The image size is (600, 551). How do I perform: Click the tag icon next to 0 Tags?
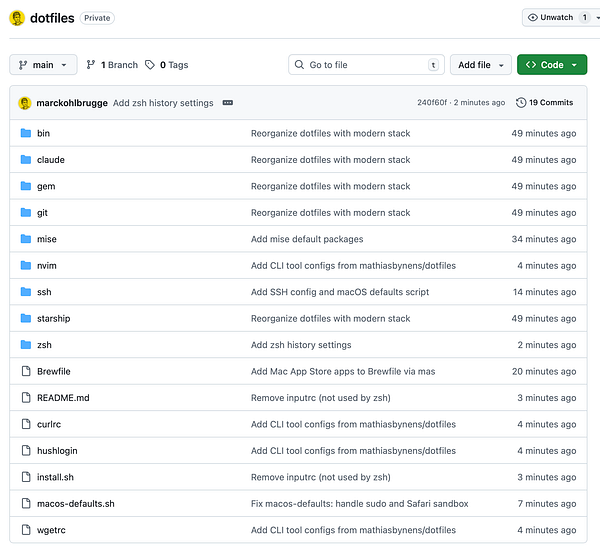tap(150, 65)
